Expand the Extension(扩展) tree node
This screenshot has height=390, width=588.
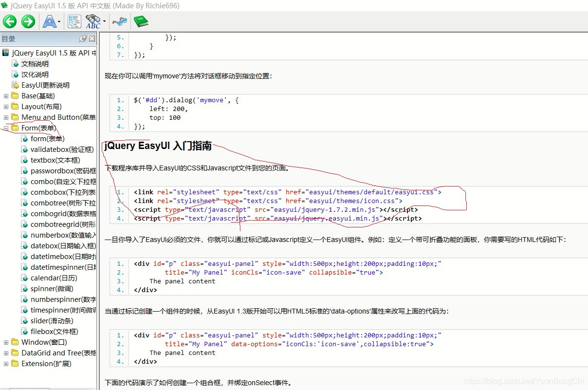tap(6, 364)
